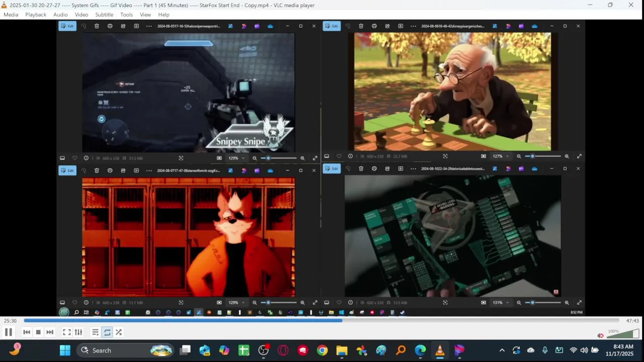Open the Playback menu
The width and height of the screenshot is (644, 362).
(36, 15)
